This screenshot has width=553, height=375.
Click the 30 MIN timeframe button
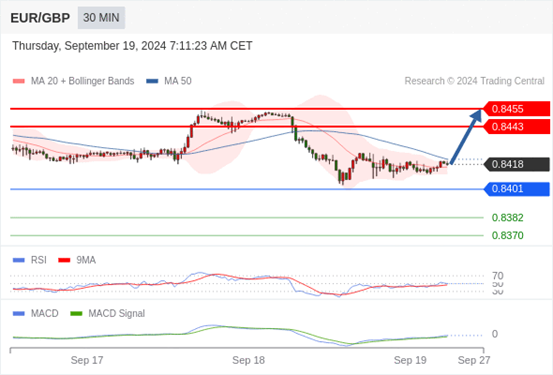pyautogui.click(x=101, y=18)
